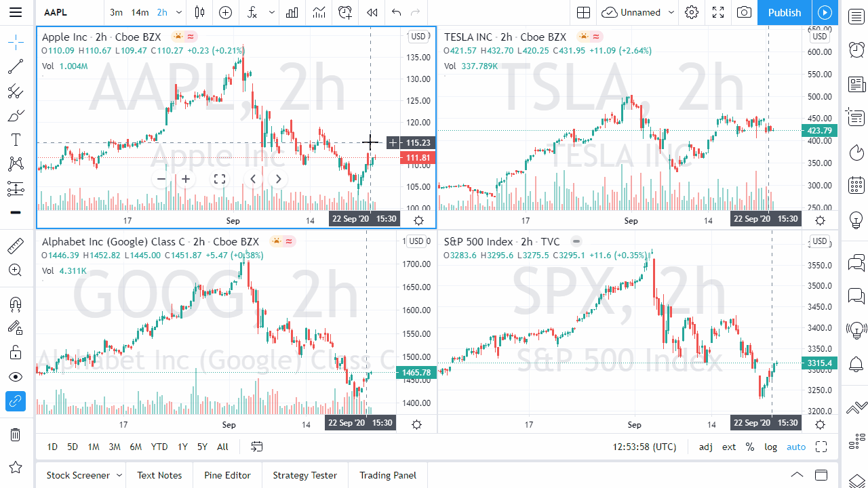The width and height of the screenshot is (868, 488).
Task: Open AAPL chart axis settings gear
Action: (x=418, y=220)
